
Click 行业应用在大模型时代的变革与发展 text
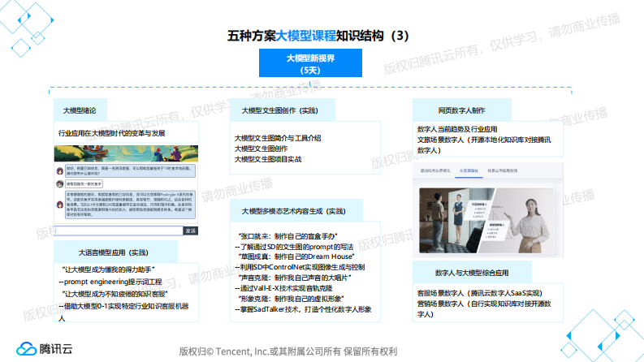coord(112,133)
